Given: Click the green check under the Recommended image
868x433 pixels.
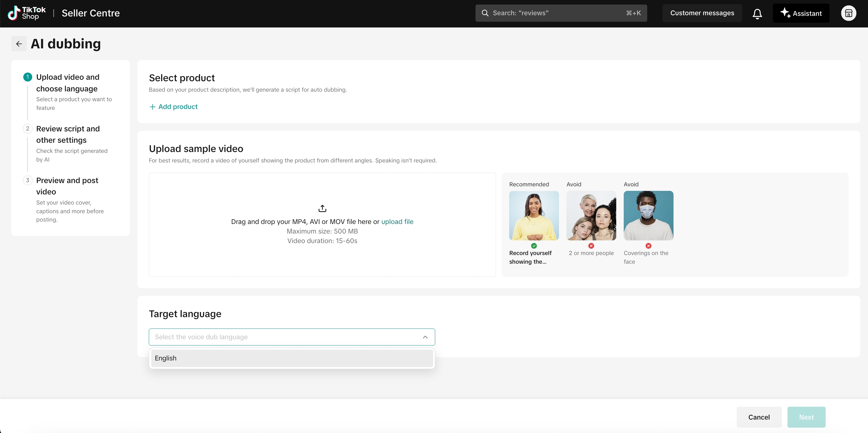Looking at the screenshot, I should [534, 246].
